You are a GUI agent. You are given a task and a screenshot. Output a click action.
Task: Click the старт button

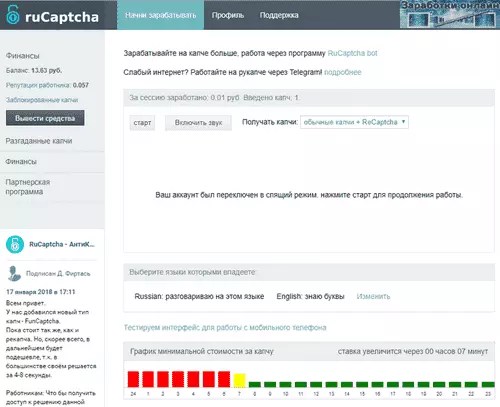142,123
